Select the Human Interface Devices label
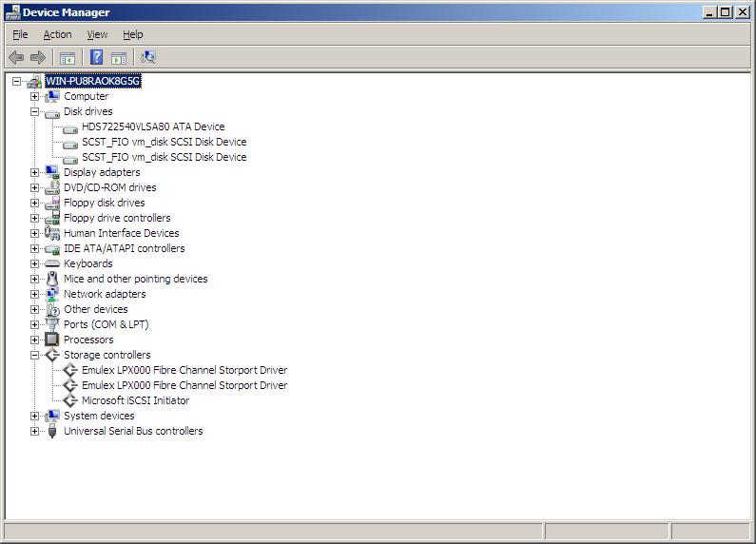 click(122, 233)
